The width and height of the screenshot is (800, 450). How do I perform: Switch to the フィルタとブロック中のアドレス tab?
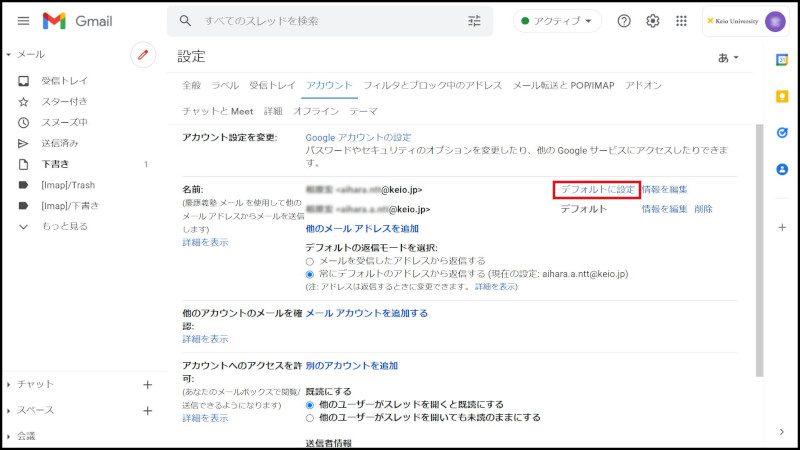(x=432, y=85)
